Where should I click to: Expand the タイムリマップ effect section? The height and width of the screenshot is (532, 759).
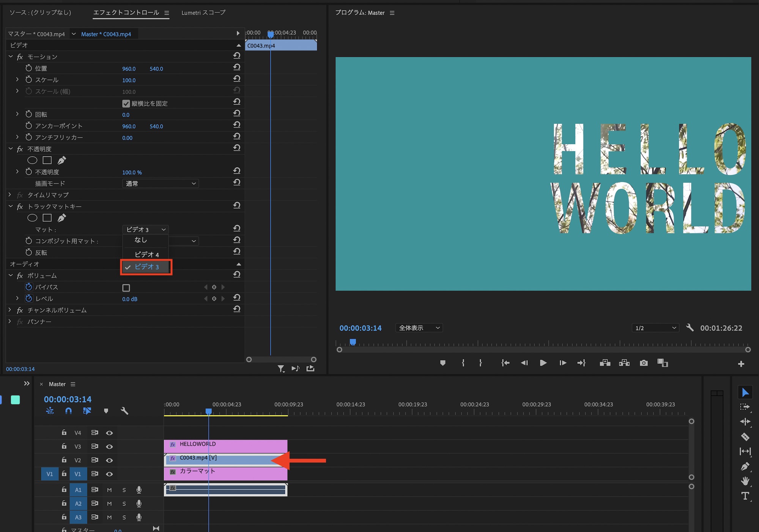tap(10, 195)
